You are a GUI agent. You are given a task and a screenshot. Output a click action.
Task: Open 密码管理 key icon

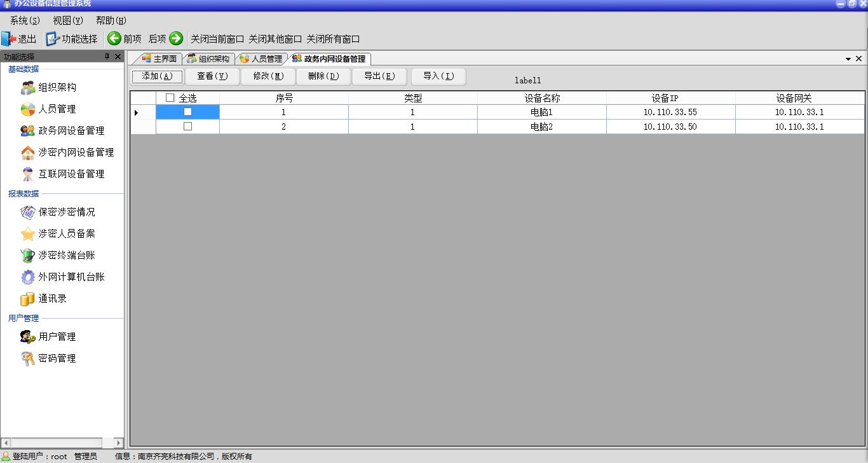click(27, 359)
